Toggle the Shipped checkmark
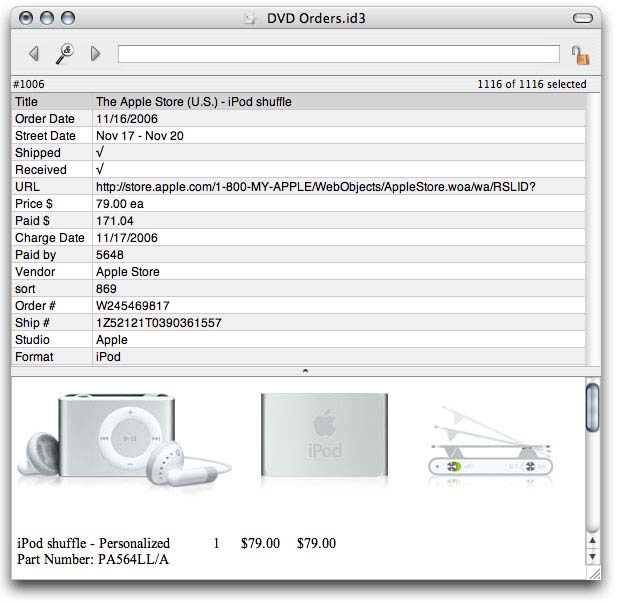Viewport: 619px width, 603px height. click(x=100, y=152)
